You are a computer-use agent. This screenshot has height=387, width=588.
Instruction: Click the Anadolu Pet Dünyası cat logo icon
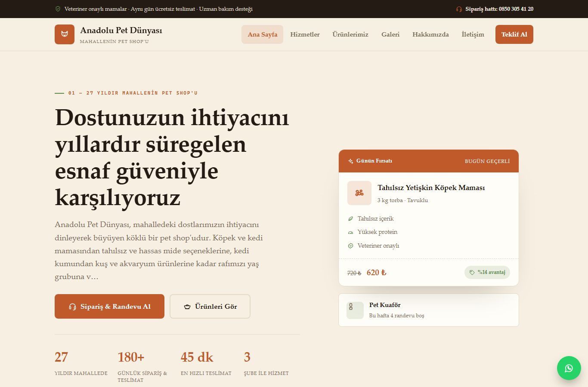[x=65, y=34]
